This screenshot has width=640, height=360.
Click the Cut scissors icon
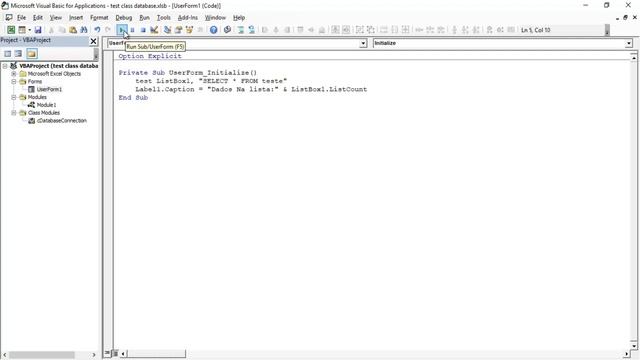coord(51,30)
